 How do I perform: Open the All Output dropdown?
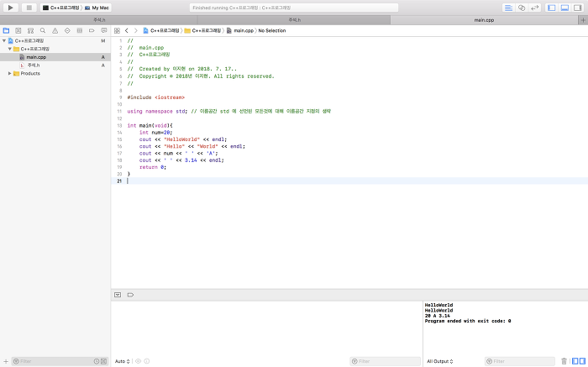click(x=440, y=361)
